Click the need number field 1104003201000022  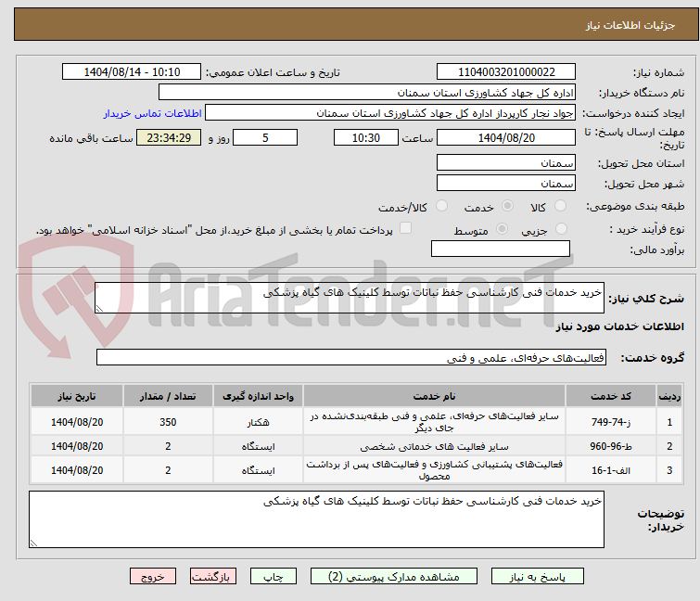click(x=506, y=72)
